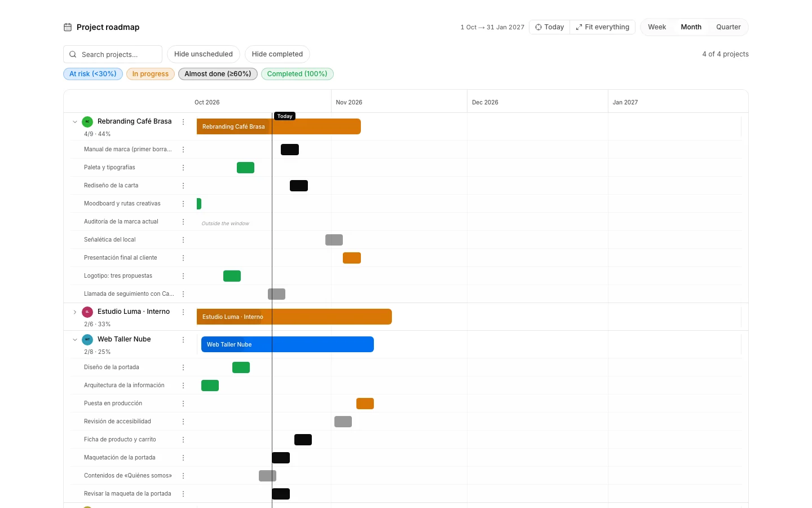Image resolution: width=812 pixels, height=508 pixels.
Task: Open options for Presentación final al cliente
Action: [183, 258]
